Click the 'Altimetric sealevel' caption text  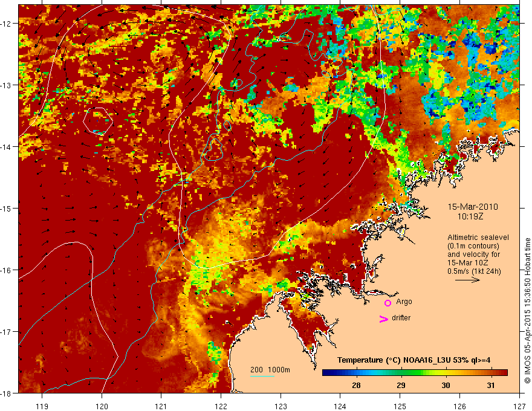point(478,238)
